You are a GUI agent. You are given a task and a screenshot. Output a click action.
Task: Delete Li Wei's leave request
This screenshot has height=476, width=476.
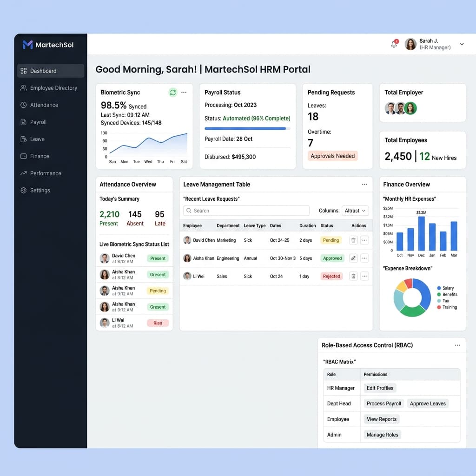(353, 276)
